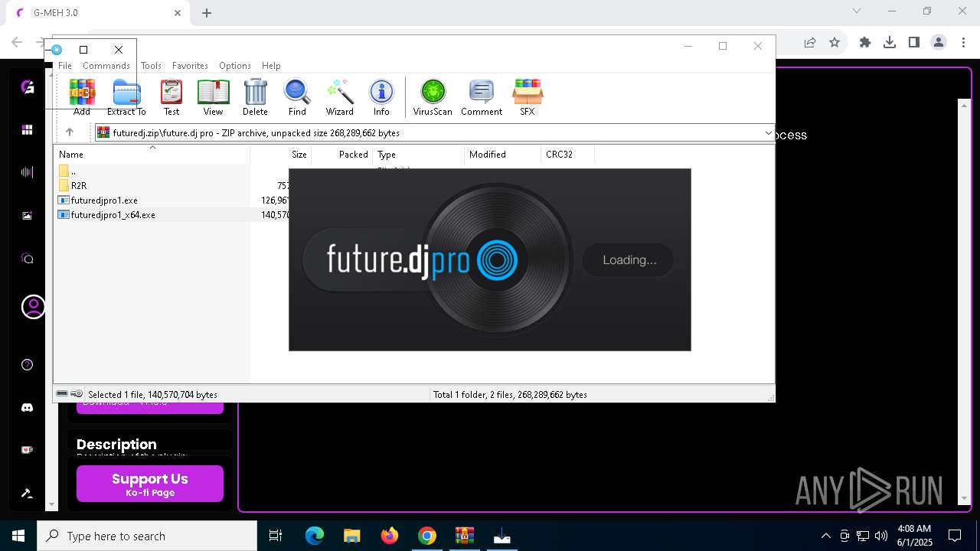Click the Delete trash icon
This screenshot has width=980, height=551.
[x=255, y=97]
